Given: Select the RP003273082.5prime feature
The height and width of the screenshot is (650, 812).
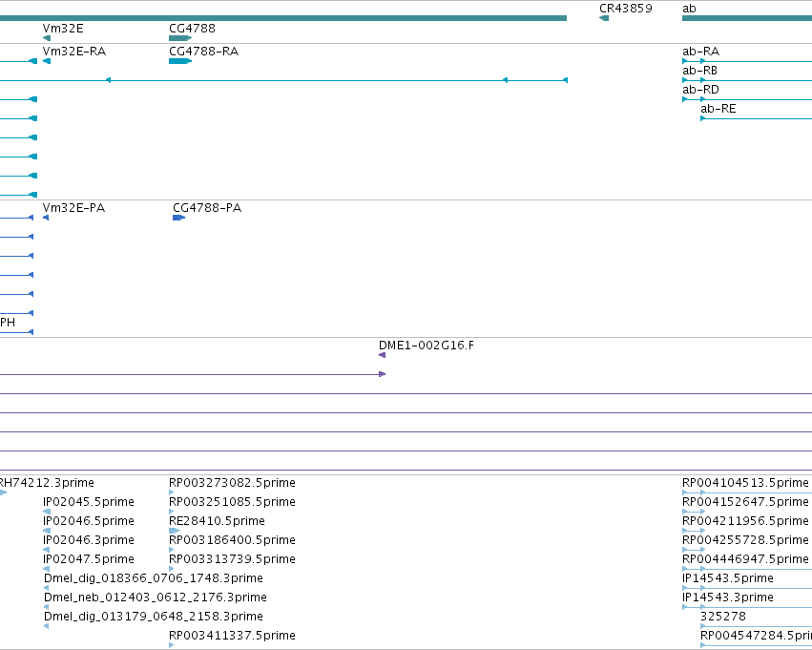Looking at the screenshot, I should 232,483.
